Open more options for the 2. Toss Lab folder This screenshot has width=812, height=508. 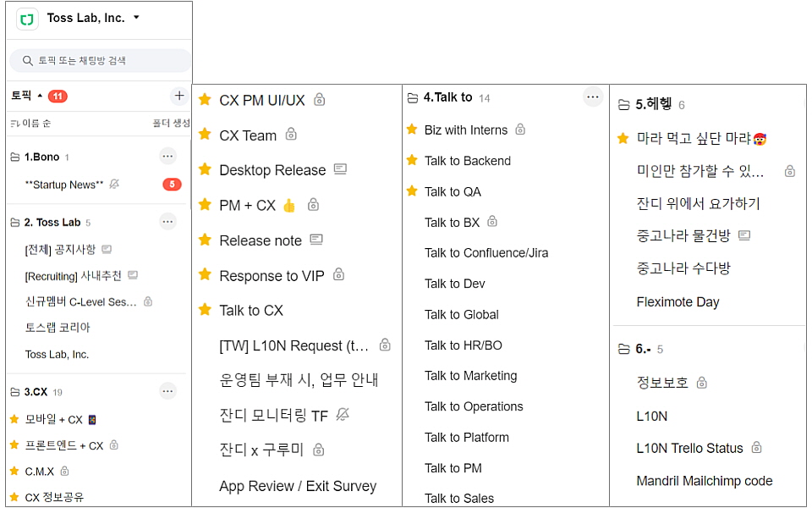[167, 222]
